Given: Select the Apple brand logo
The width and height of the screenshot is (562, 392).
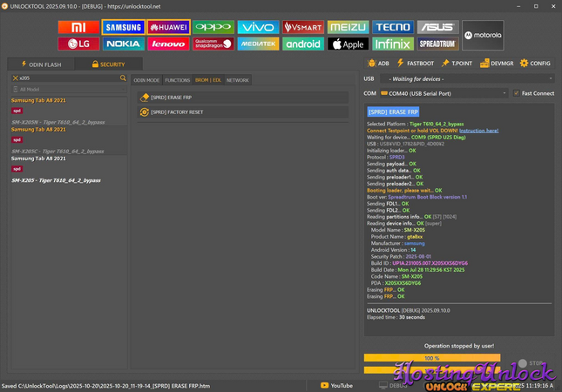Looking at the screenshot, I should pos(348,44).
